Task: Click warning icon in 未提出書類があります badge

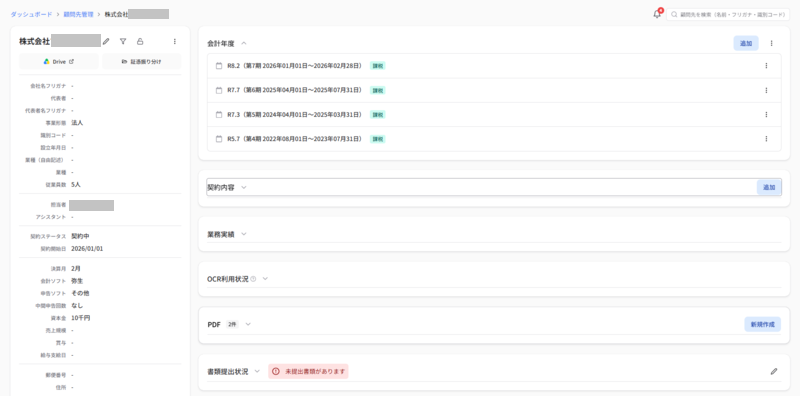Action: tap(276, 372)
